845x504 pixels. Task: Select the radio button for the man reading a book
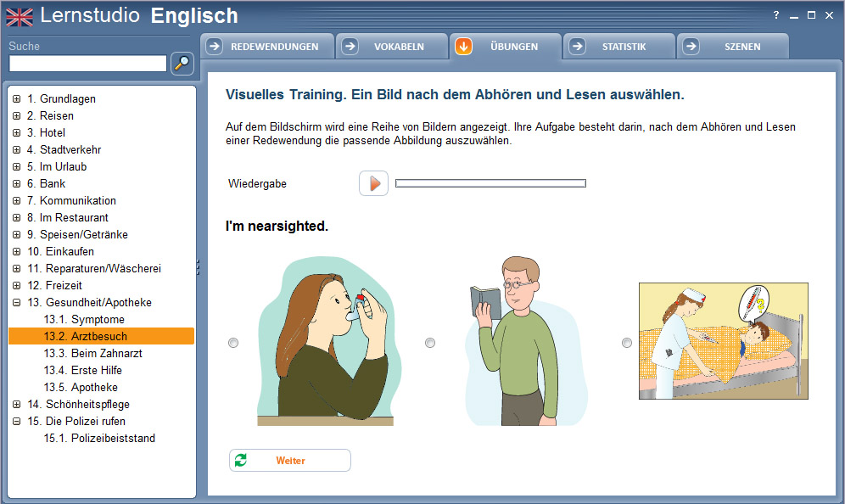coord(430,343)
